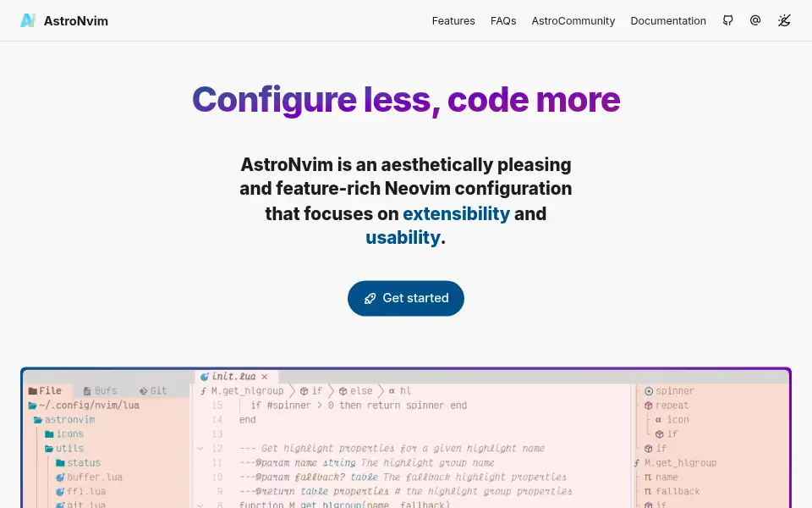Image resolution: width=812 pixels, height=508 pixels.
Task: Select the Bufs tab in editor screenshot
Action: [x=100, y=391]
